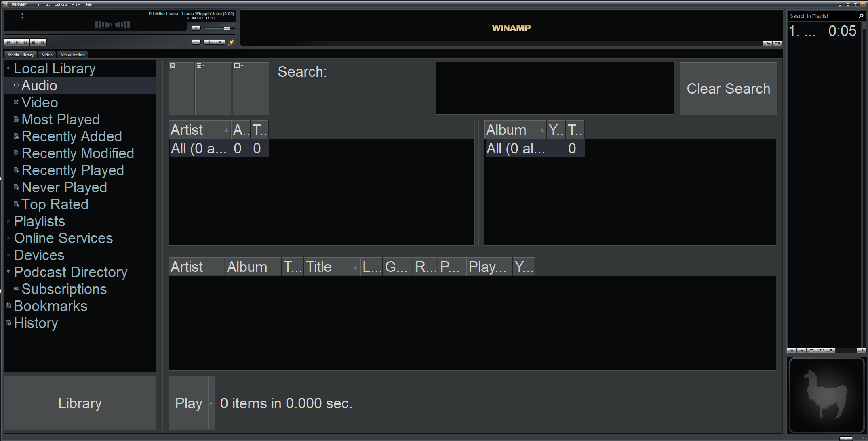Click the Eject/open file button
The image size is (868, 441).
pyautogui.click(x=196, y=42)
